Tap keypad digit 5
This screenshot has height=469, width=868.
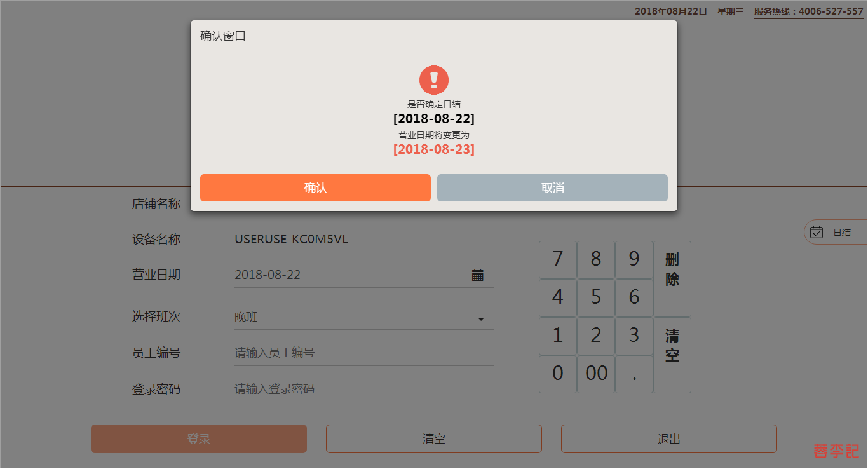[x=596, y=297]
